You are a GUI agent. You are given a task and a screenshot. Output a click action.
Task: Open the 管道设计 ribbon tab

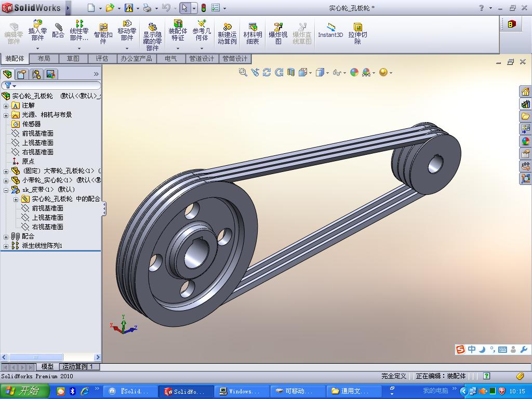(x=202, y=59)
